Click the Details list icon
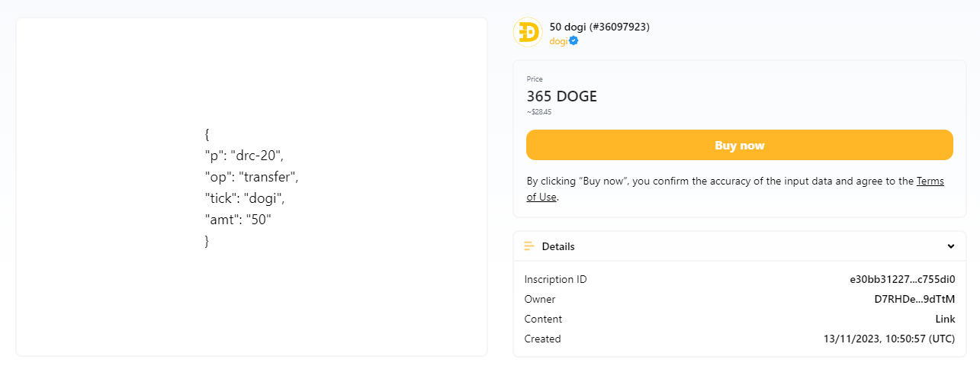Viewport: 980px width, 379px height. (529, 246)
